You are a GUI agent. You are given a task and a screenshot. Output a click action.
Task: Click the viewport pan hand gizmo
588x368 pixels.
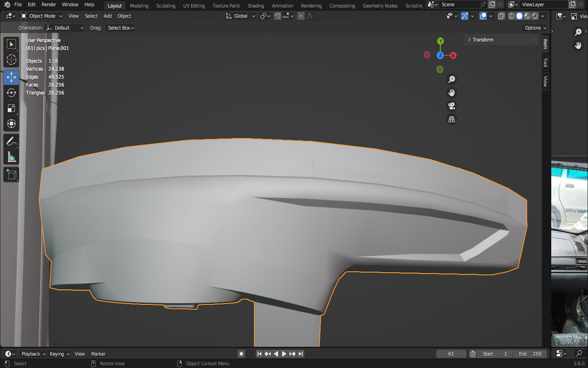[x=452, y=93]
